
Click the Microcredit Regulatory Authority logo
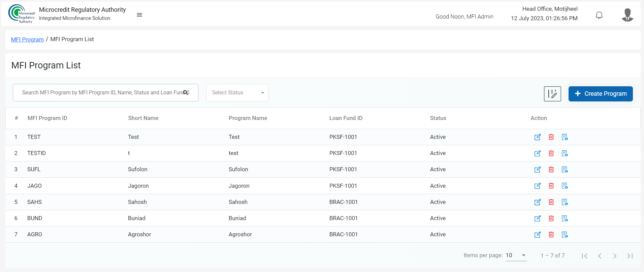tap(22, 14)
